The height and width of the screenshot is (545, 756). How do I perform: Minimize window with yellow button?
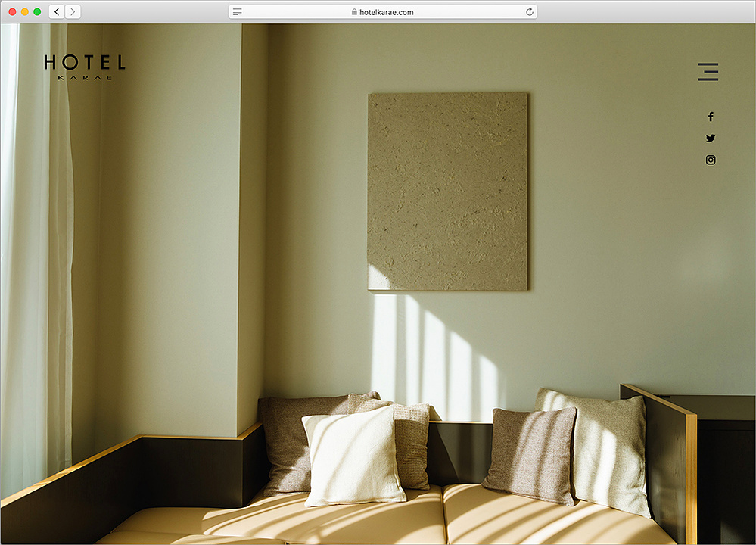coord(24,11)
